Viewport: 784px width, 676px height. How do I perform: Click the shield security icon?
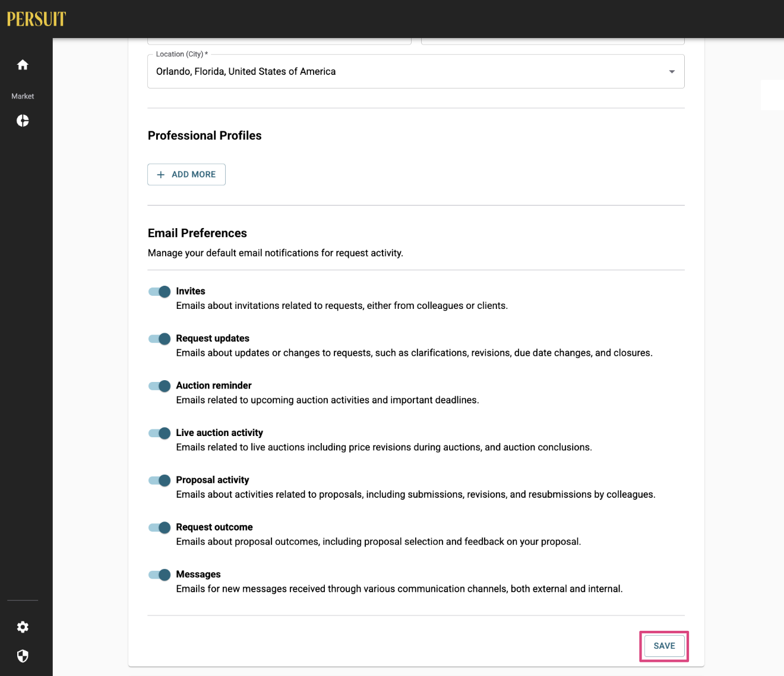(x=23, y=656)
